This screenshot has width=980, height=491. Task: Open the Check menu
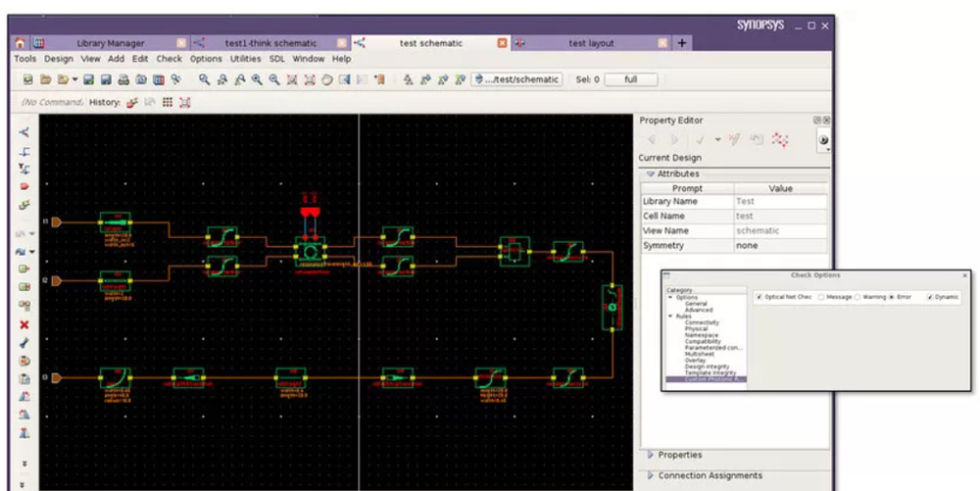tap(169, 59)
